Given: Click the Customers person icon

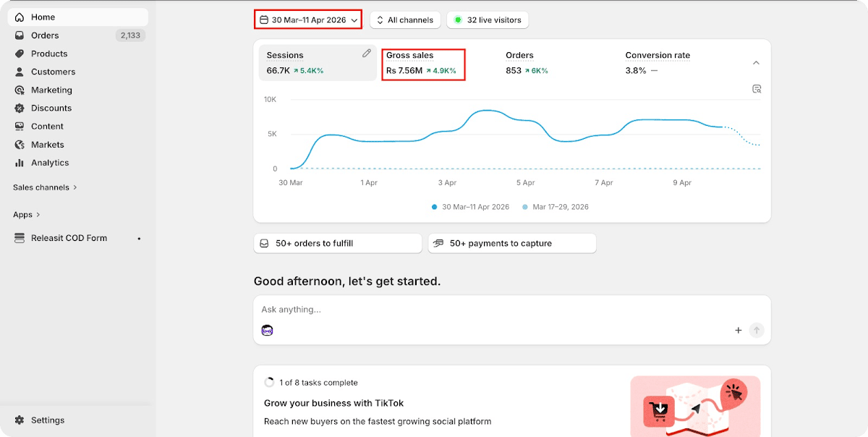Looking at the screenshot, I should point(20,72).
